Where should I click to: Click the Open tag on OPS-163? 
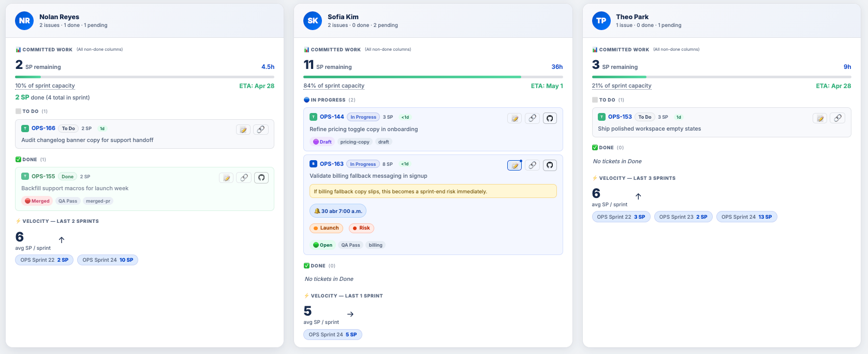[x=322, y=245]
